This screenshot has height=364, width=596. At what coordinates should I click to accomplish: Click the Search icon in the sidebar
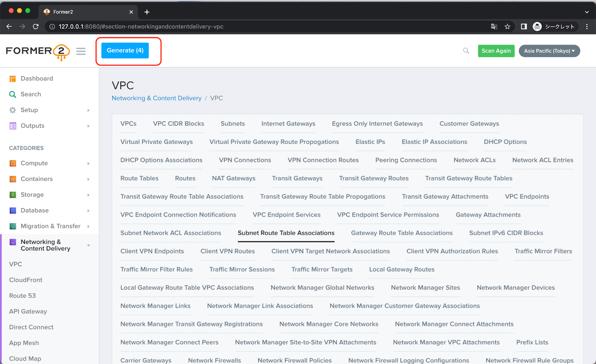12,94
